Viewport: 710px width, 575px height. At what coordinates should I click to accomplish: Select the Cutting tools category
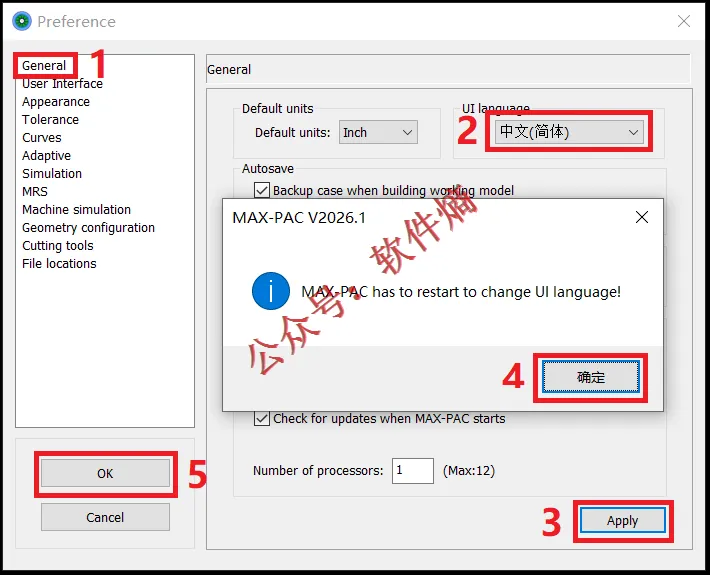pyautogui.click(x=58, y=245)
